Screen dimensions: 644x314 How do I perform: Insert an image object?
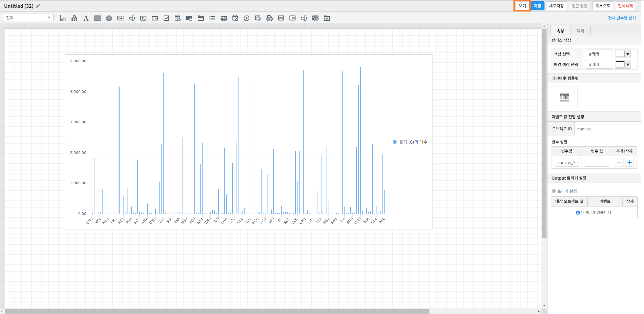click(x=120, y=18)
